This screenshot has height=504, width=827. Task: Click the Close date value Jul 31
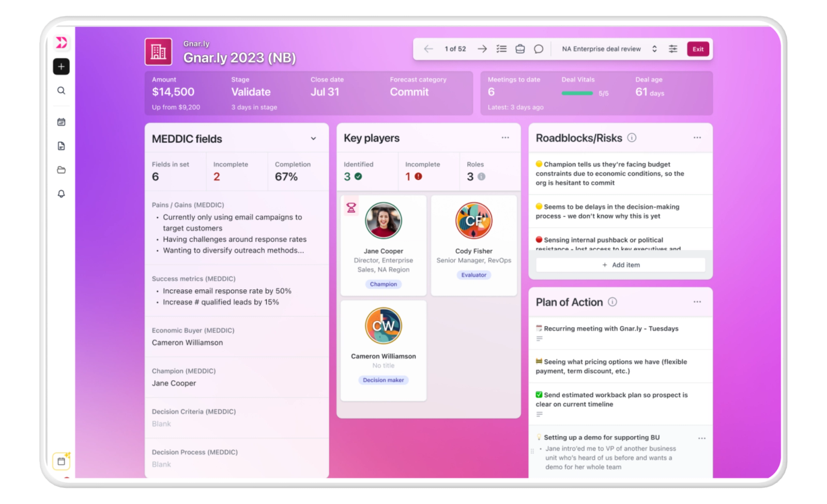point(325,92)
